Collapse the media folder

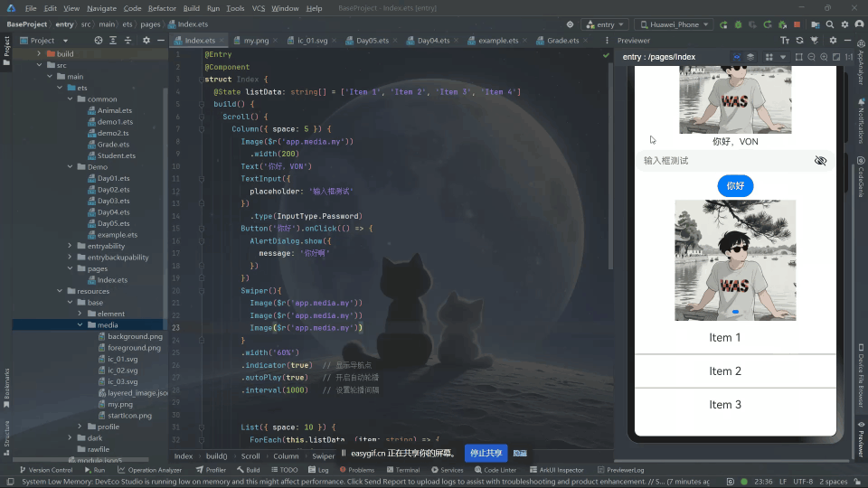click(80, 324)
